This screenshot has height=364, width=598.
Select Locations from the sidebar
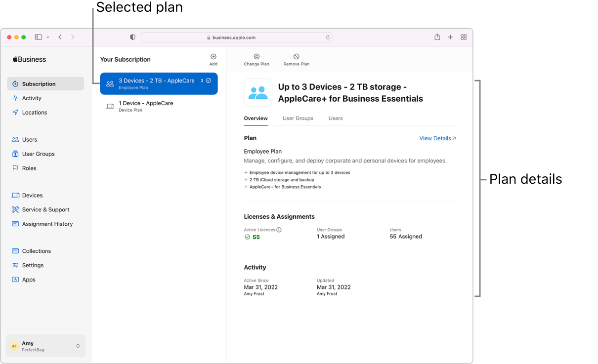point(33,112)
